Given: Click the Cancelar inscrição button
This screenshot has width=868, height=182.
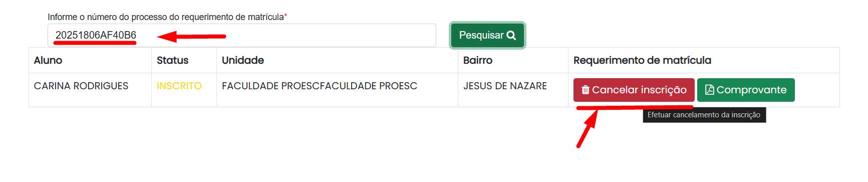Looking at the screenshot, I should click(634, 90).
